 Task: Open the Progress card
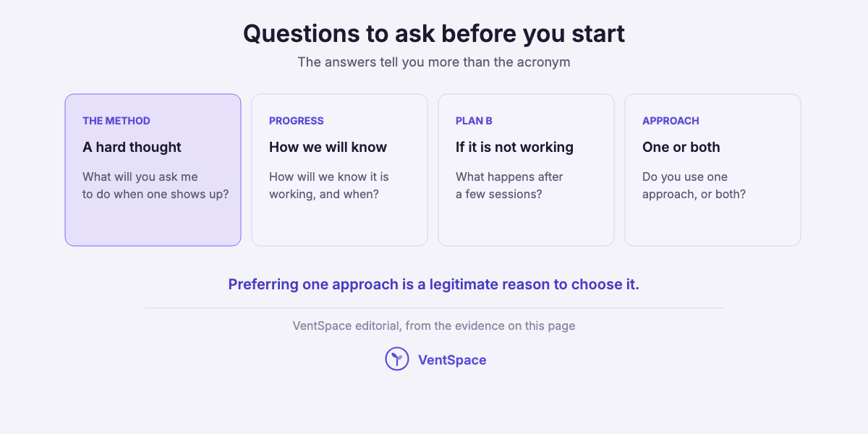[x=339, y=170]
